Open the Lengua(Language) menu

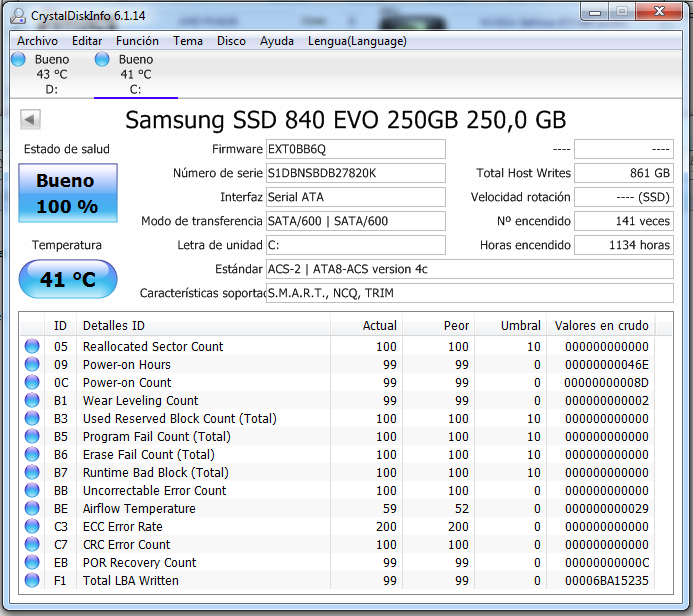(357, 41)
